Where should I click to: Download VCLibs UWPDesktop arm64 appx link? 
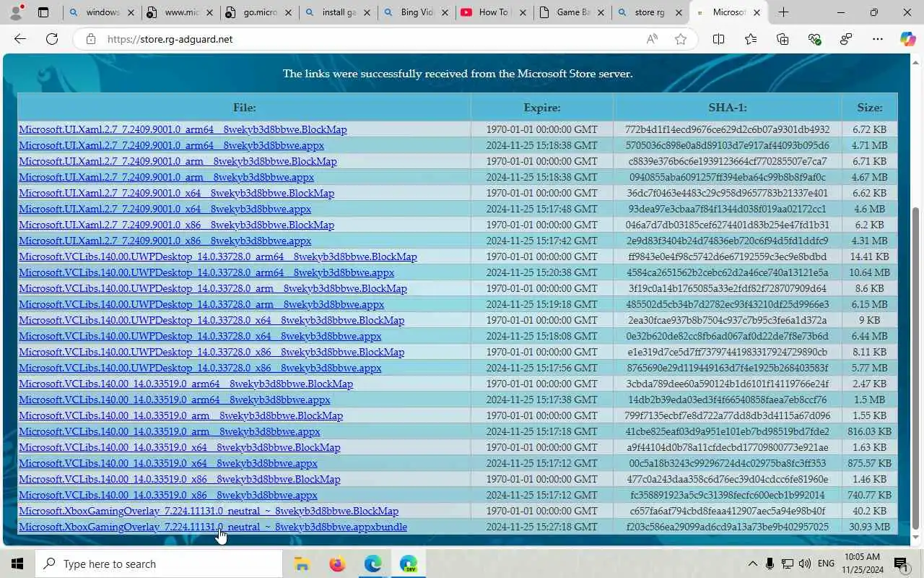pyautogui.click(x=206, y=272)
